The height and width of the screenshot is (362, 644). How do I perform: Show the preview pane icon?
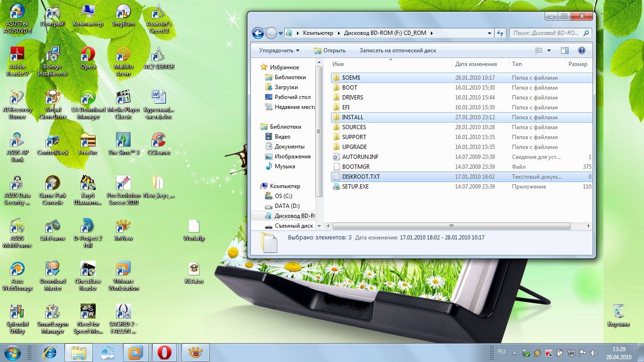(x=565, y=50)
